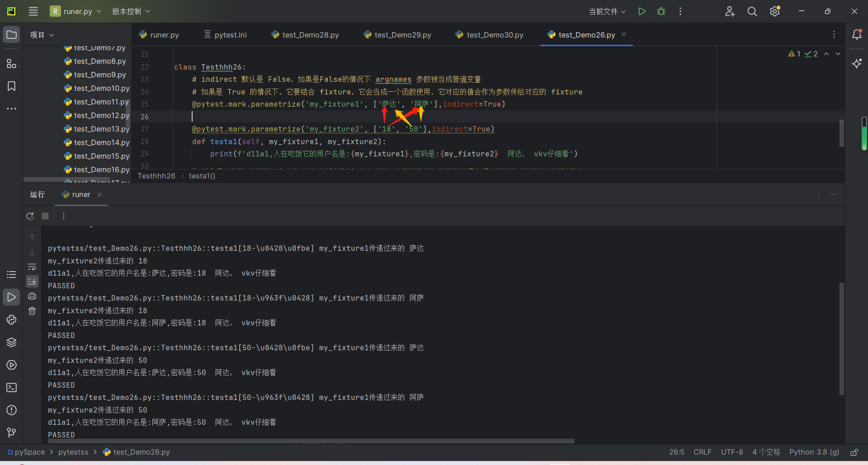Toggle read-only lock in status bar

(x=854, y=452)
